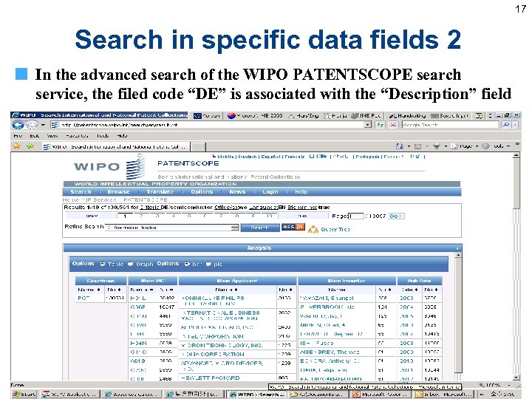This screenshot has height=399, width=532.
Task: Click the Favorites star icon
Action: point(16,146)
